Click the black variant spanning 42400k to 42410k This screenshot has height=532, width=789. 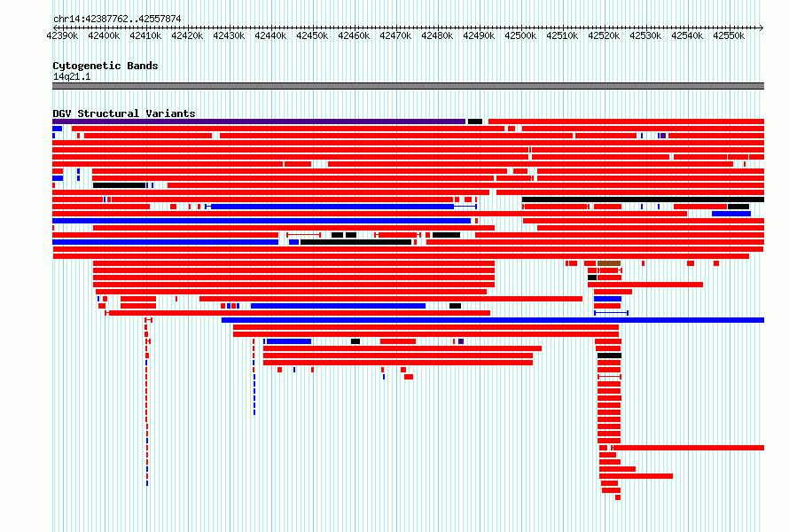pos(120,185)
